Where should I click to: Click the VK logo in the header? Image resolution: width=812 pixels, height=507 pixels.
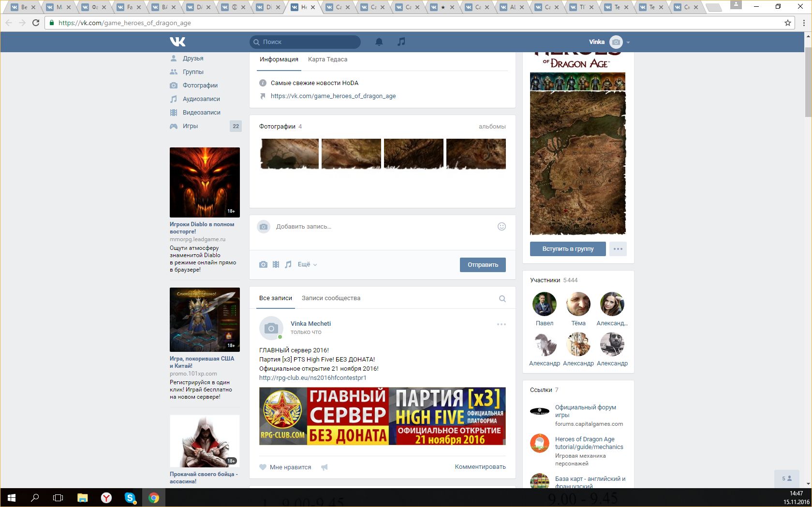pos(177,42)
